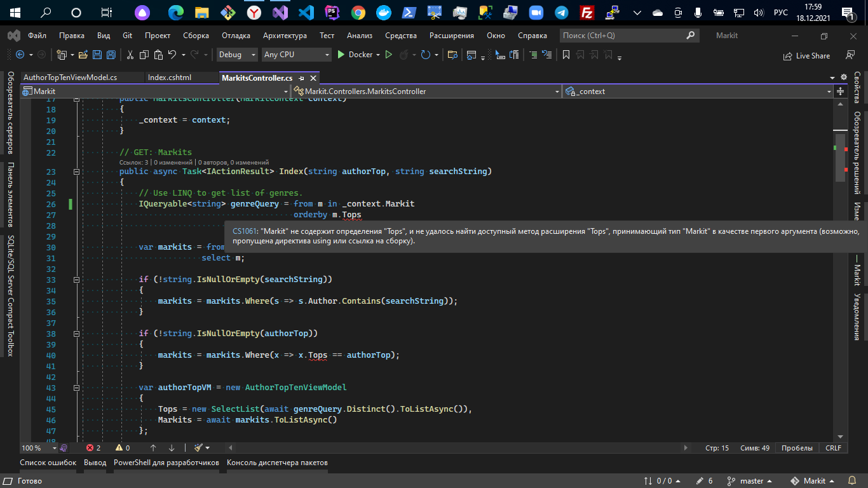Open the Консоль диспетчера пакетов tab

[277, 463]
